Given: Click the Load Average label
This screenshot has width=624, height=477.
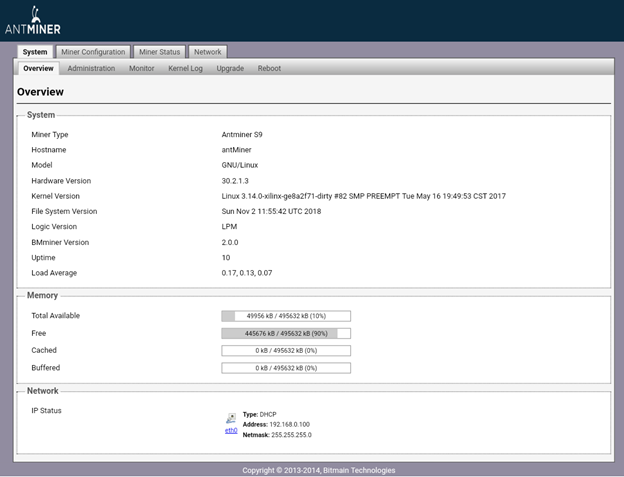Looking at the screenshot, I should [54, 273].
